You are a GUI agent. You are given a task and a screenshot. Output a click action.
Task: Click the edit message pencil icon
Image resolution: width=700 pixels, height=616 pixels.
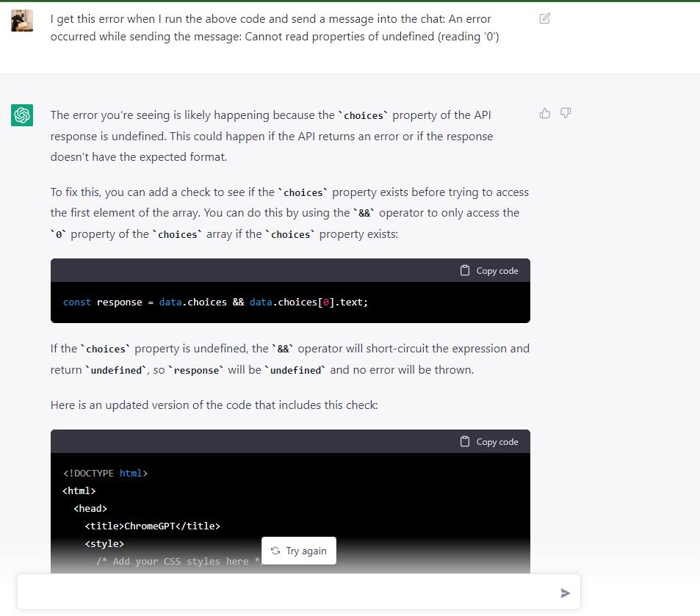tap(544, 18)
